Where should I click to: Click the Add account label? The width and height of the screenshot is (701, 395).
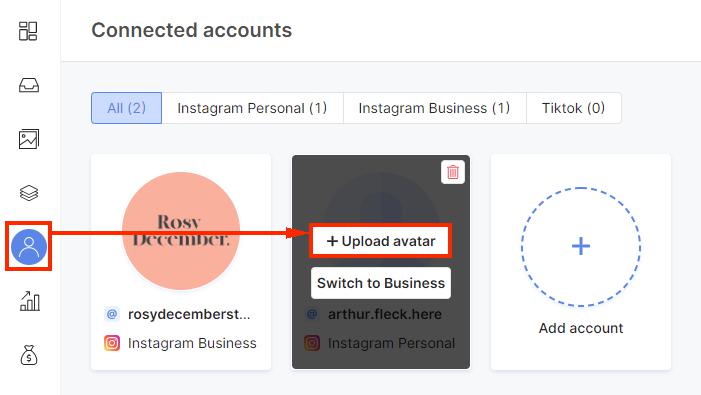(x=581, y=328)
